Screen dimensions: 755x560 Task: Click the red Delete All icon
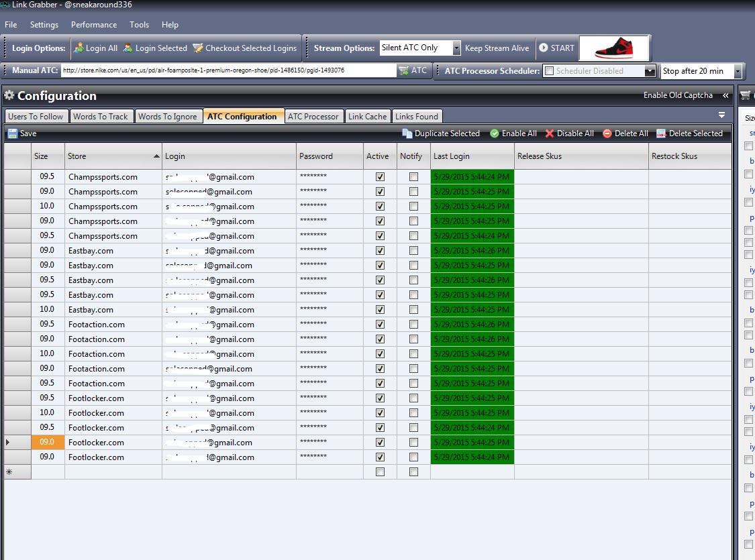(607, 133)
